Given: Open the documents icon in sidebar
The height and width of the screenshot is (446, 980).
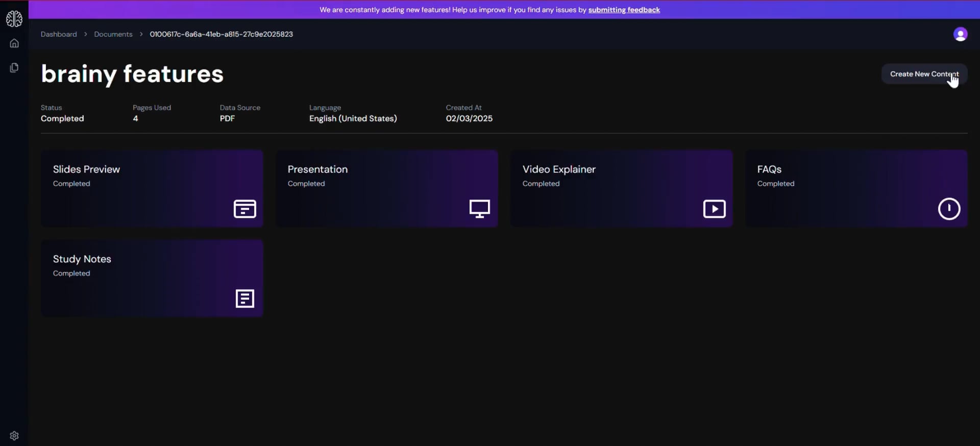Looking at the screenshot, I should click(14, 68).
